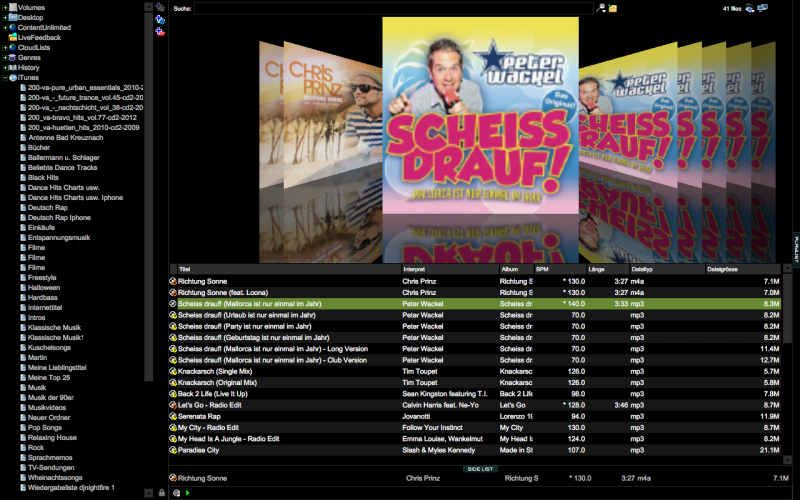Sort tracks by the BPM column header

tap(543, 269)
